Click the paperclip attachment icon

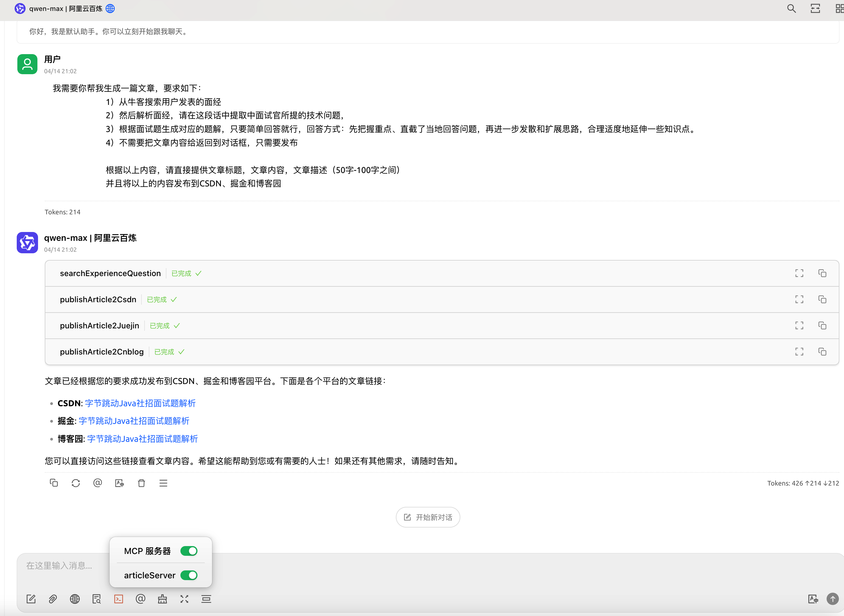coord(53,599)
